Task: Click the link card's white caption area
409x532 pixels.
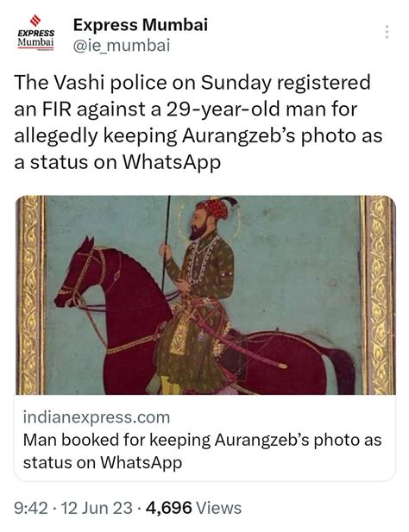Action: click(x=205, y=438)
